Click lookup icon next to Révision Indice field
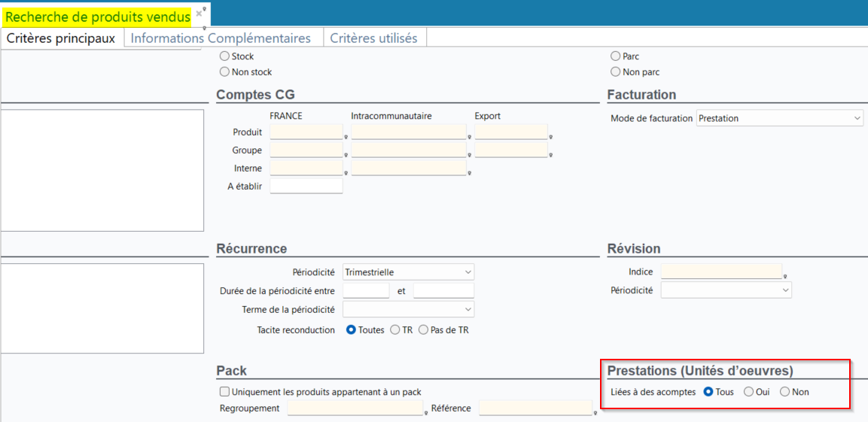 [785, 275]
